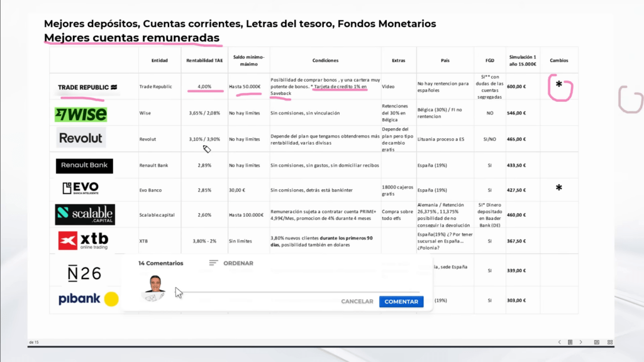Click the 'Video' extras cell for Trade Republic
The height and width of the screenshot is (362, 644).
click(x=388, y=87)
